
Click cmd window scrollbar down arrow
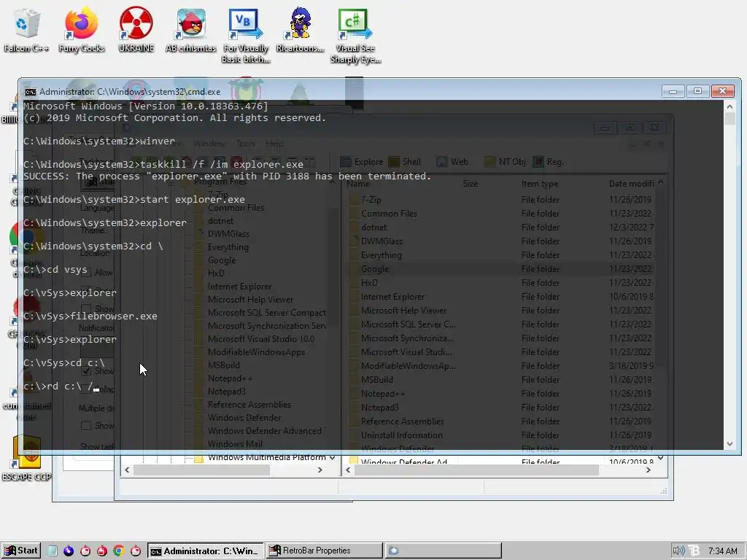(729, 444)
